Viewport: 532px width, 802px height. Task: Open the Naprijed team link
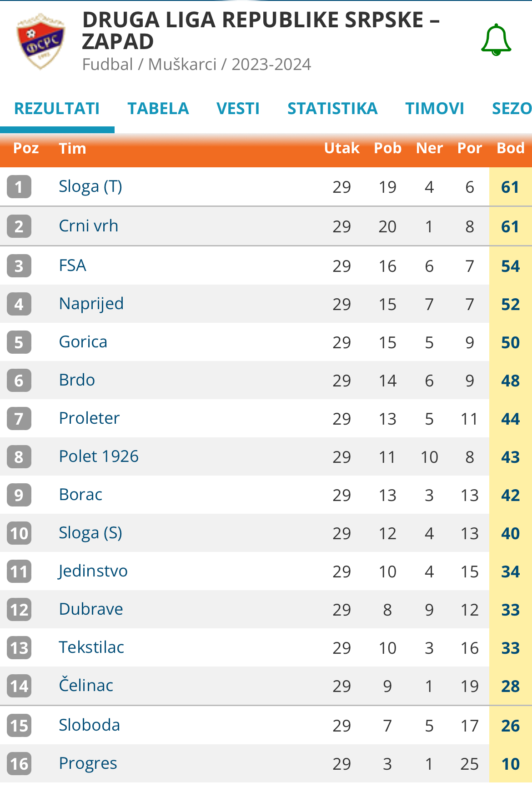point(91,304)
